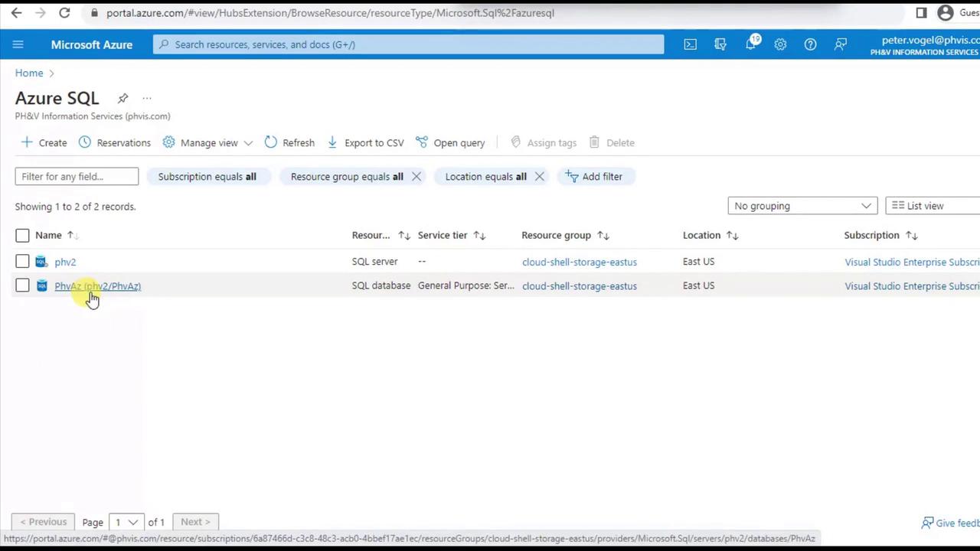Open the phv2 SQL server link
Screen dimensions: 980x551
pos(65,262)
